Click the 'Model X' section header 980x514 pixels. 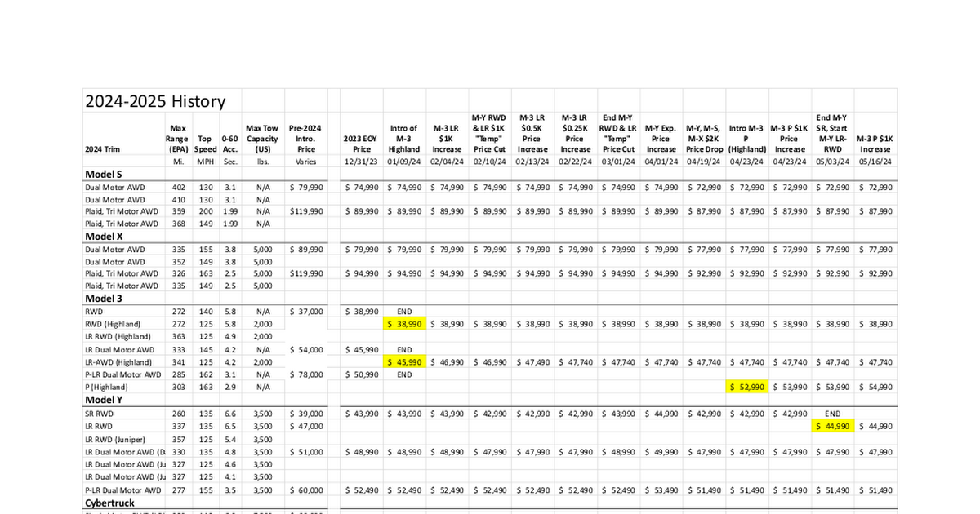click(104, 236)
